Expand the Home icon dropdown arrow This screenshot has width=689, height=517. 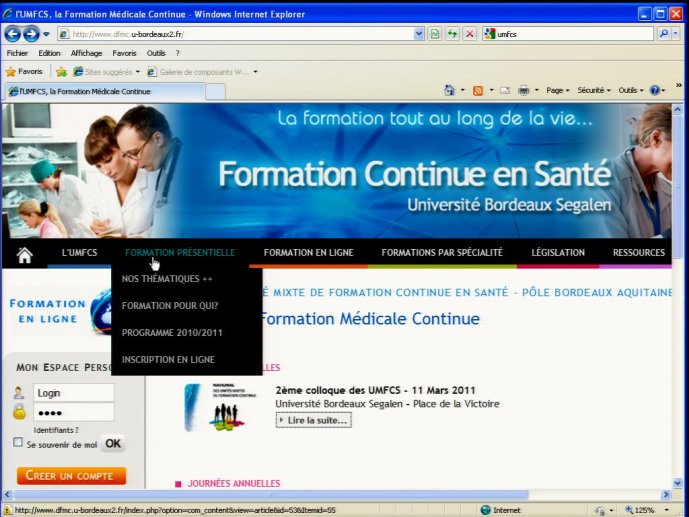pos(462,90)
